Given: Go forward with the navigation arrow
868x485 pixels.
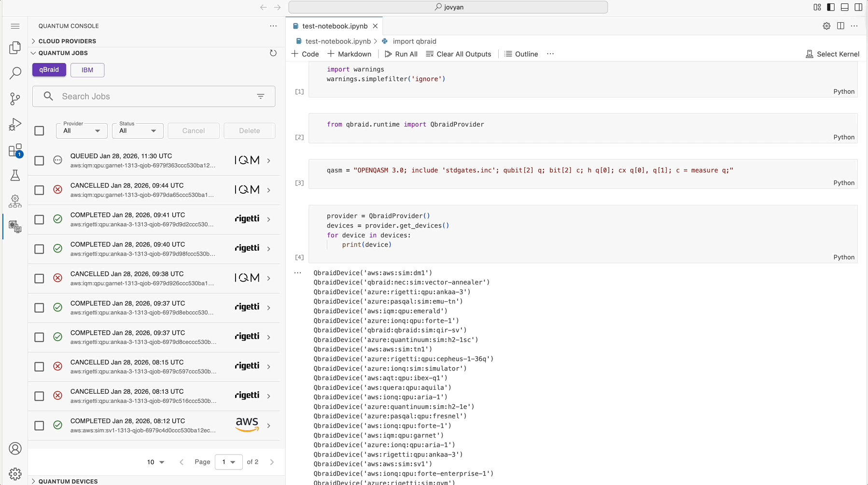Looking at the screenshot, I should (x=277, y=7).
